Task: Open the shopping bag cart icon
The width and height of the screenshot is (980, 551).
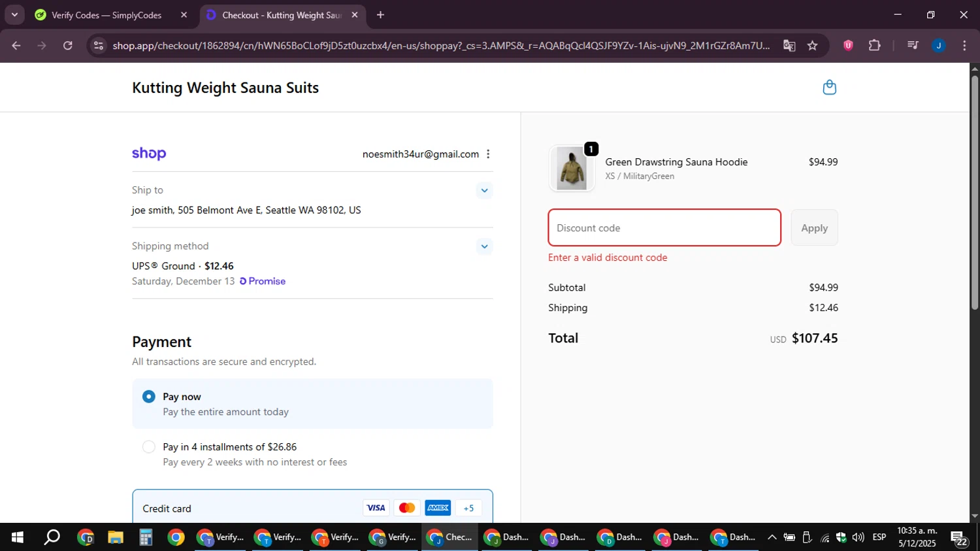Action: 829,88
